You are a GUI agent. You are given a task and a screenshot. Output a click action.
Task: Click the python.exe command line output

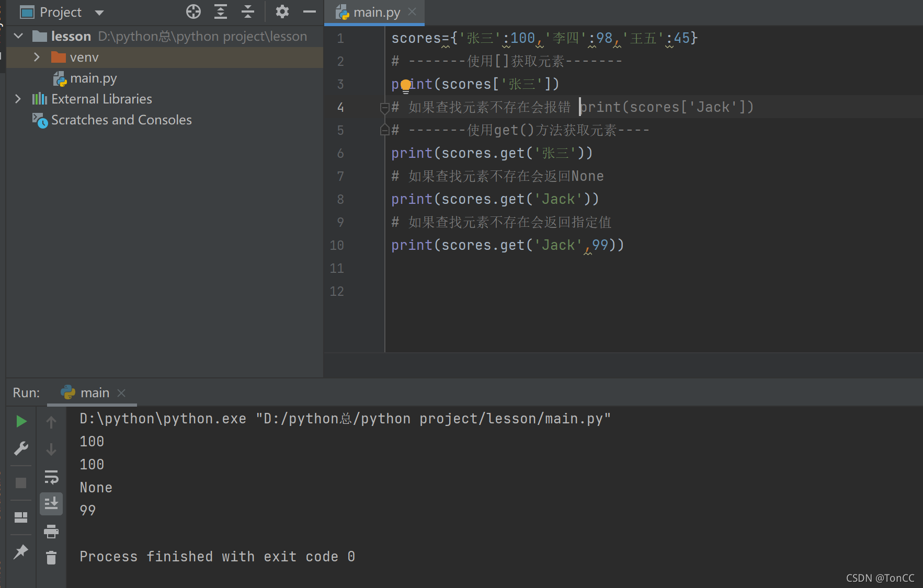click(345, 419)
